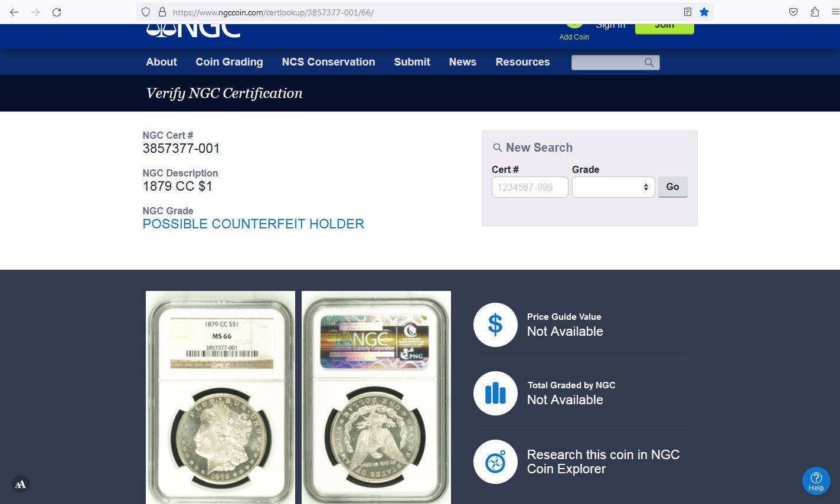Click the Pocket save icon
Image resolution: width=840 pixels, height=504 pixels.
click(x=793, y=12)
